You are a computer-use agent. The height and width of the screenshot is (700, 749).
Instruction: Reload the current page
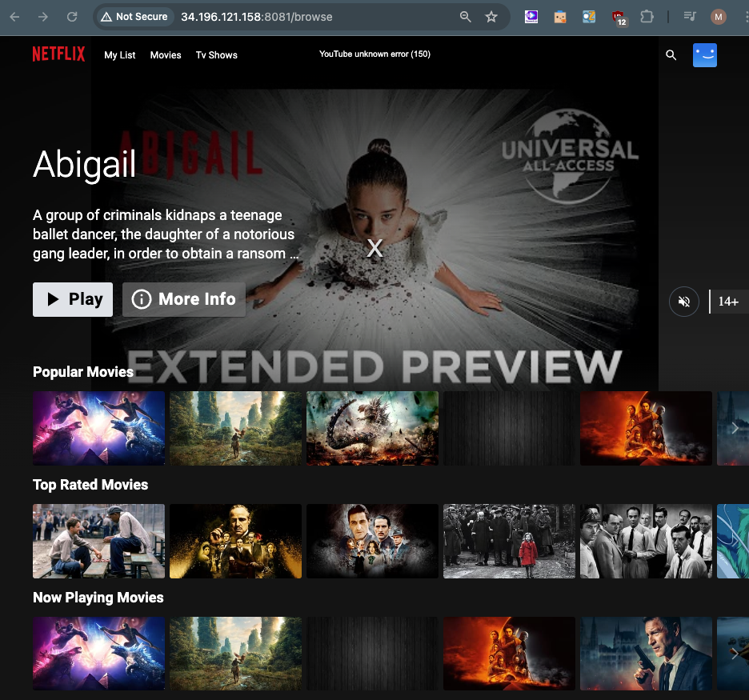click(71, 16)
